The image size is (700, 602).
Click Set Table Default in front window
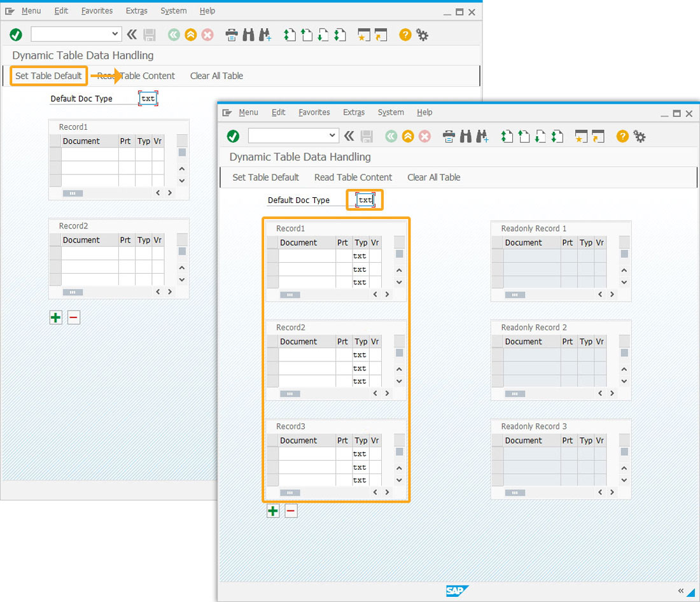coord(265,178)
